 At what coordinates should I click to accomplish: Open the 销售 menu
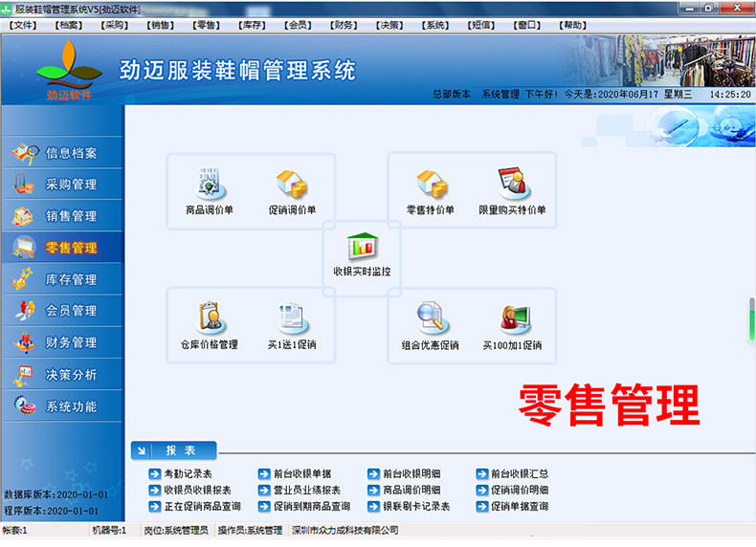coord(161,25)
